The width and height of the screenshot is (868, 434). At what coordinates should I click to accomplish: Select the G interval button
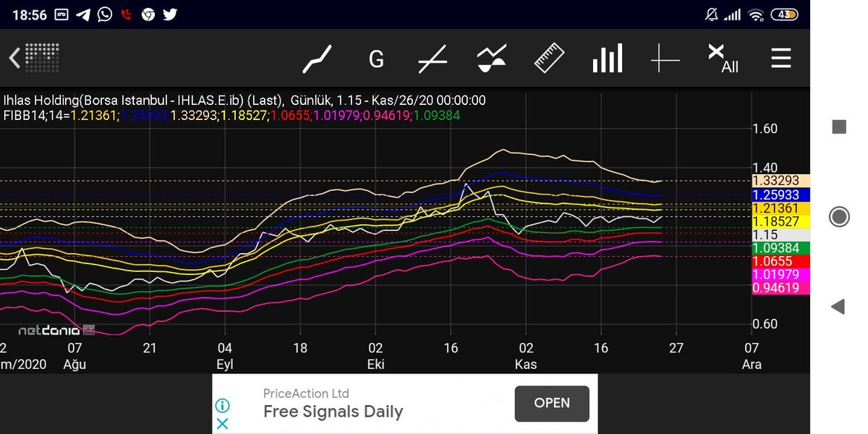pyautogui.click(x=376, y=59)
